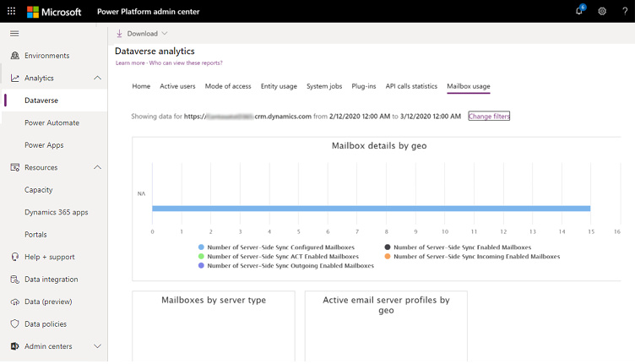Click the orange Incoming Enabled Mailboxes legend dot
Viewport: 635px width, 364px height.
(388, 257)
